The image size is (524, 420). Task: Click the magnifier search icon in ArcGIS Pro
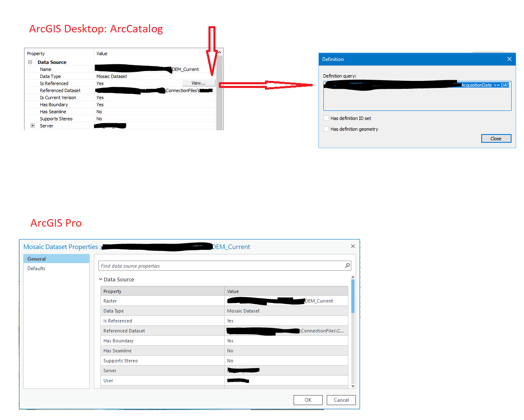click(348, 266)
